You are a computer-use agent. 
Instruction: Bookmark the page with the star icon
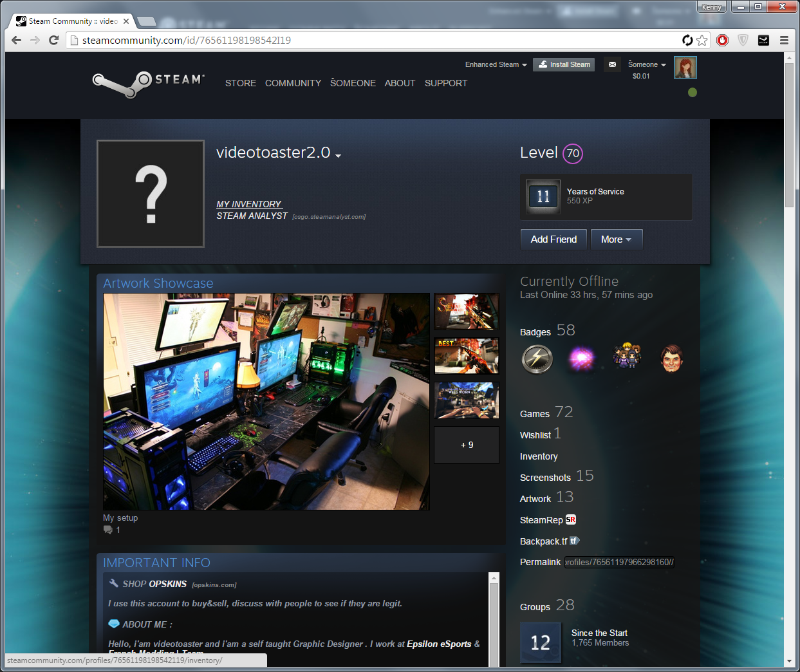point(702,41)
